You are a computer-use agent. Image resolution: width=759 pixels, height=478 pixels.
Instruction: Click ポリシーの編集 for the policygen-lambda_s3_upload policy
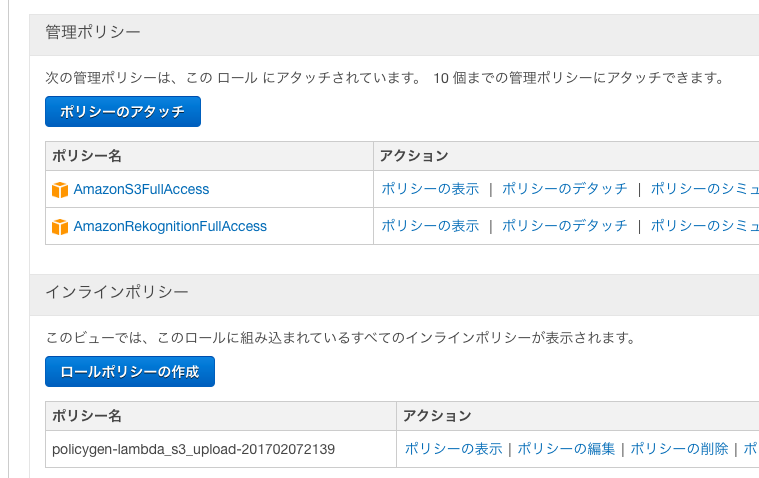(x=566, y=449)
